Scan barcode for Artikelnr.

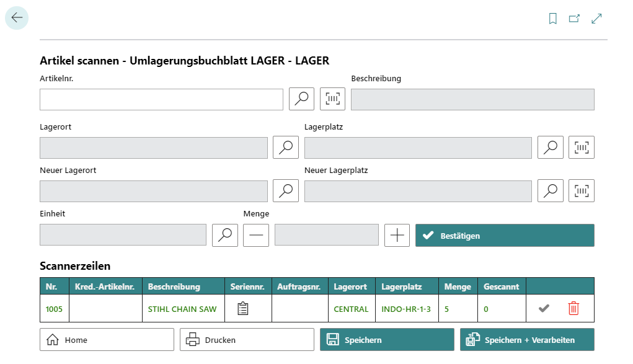pos(333,99)
